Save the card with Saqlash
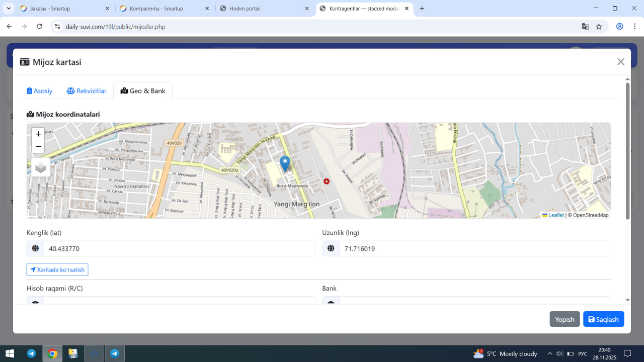 click(x=603, y=319)
